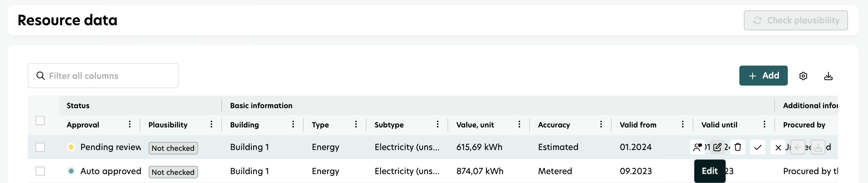
Task: Open the Building column menu
Action: pyautogui.click(x=293, y=124)
